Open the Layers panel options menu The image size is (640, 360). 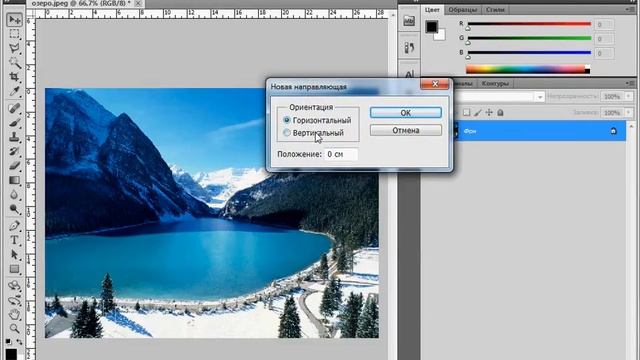(631, 83)
